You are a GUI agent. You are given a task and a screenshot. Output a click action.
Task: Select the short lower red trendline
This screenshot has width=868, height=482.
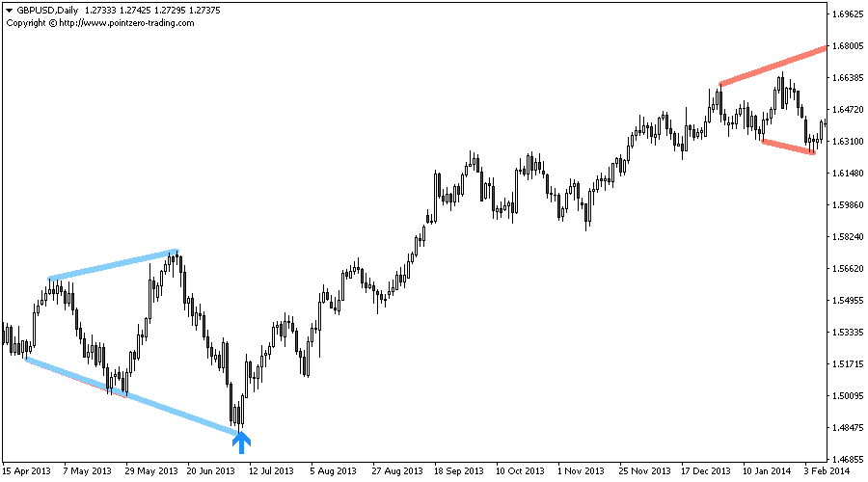coord(788,147)
